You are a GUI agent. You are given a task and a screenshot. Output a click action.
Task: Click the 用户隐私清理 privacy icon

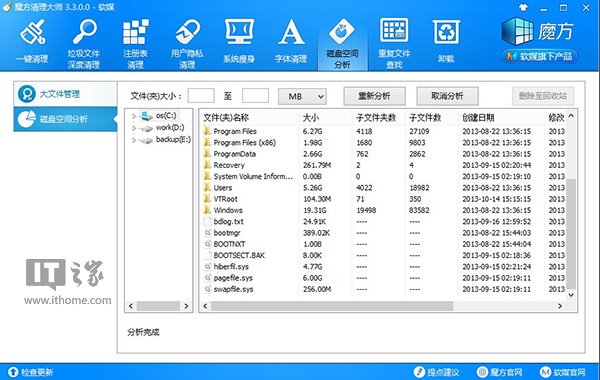[188, 32]
